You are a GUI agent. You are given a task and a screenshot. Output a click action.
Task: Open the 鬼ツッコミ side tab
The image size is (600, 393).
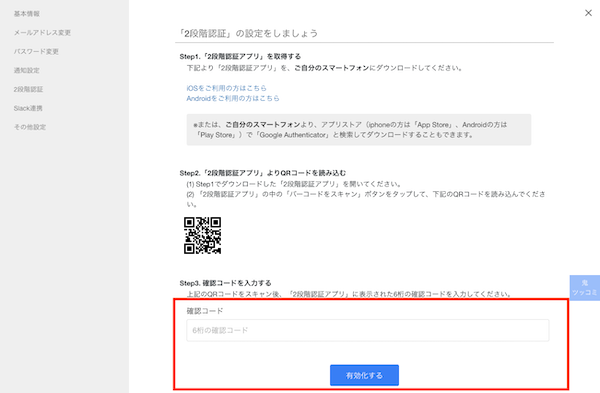585,288
